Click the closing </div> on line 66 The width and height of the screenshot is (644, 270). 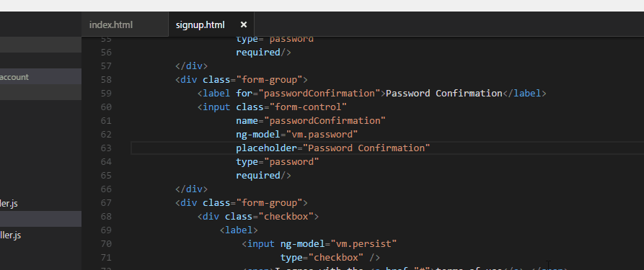[191, 189]
